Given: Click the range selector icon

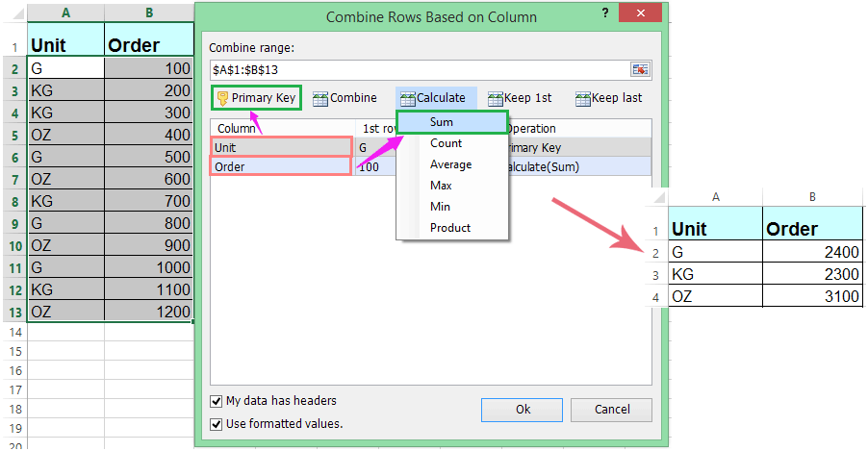Looking at the screenshot, I should click(x=640, y=69).
